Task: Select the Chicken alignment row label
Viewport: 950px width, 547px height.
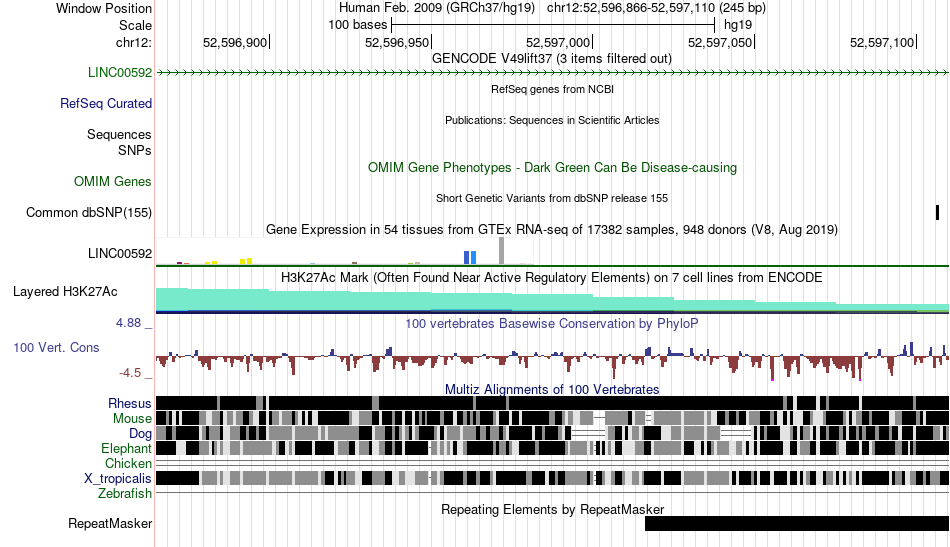Action: coord(128,464)
